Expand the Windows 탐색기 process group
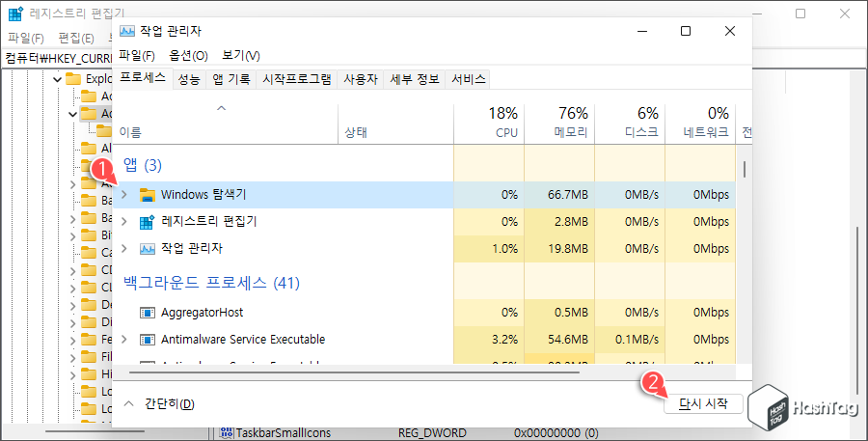 tap(124, 195)
